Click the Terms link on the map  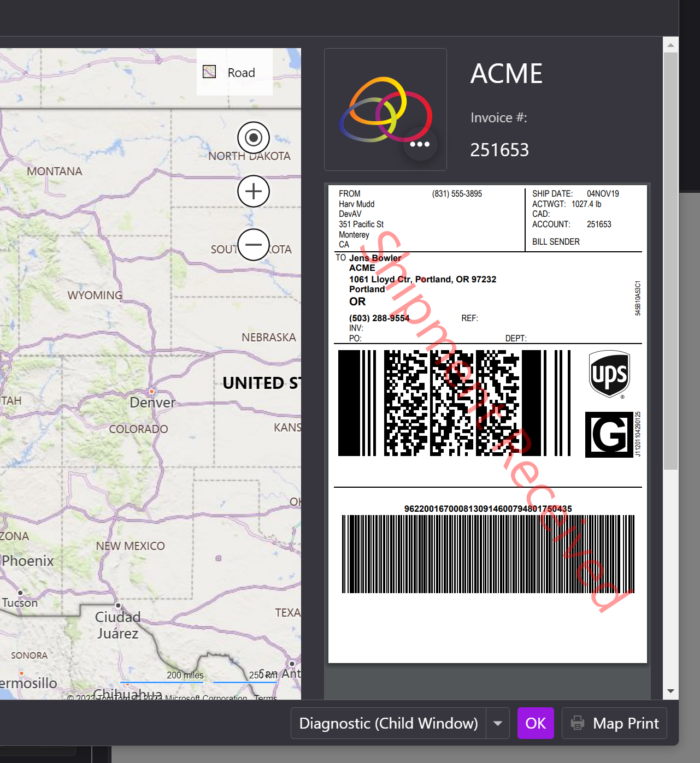pos(266,697)
